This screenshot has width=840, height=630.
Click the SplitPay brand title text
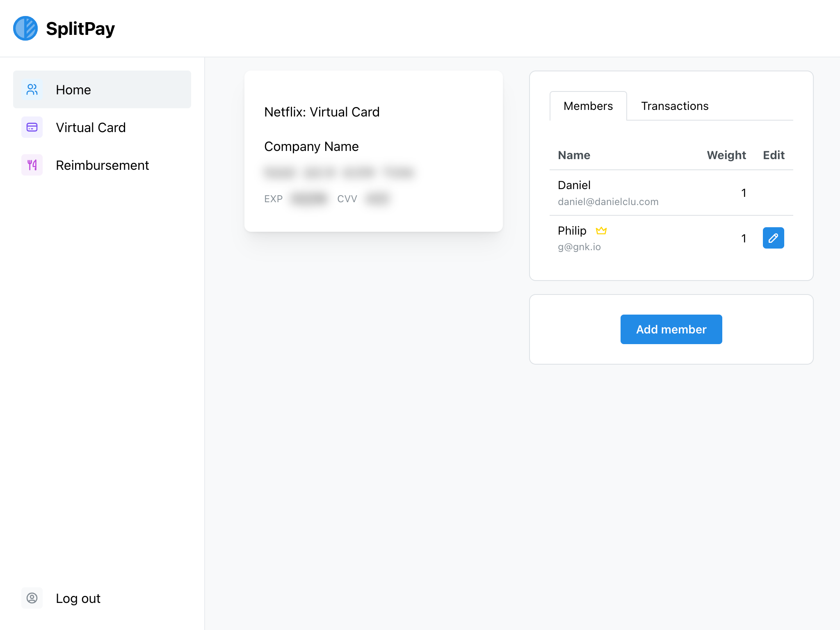[80, 29]
